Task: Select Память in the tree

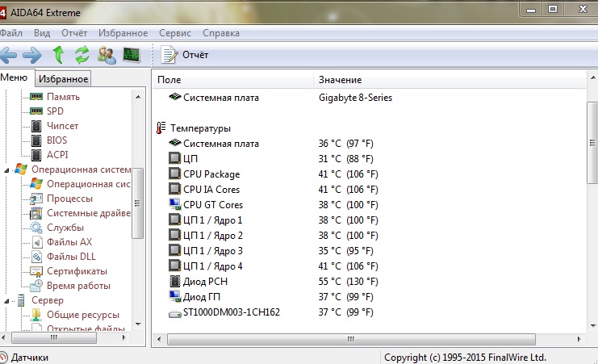Action: tap(63, 97)
